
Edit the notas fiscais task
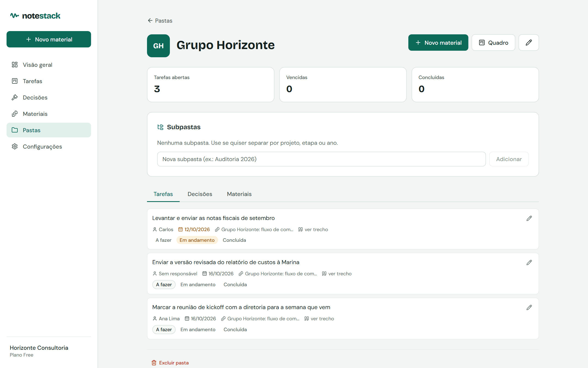529,218
